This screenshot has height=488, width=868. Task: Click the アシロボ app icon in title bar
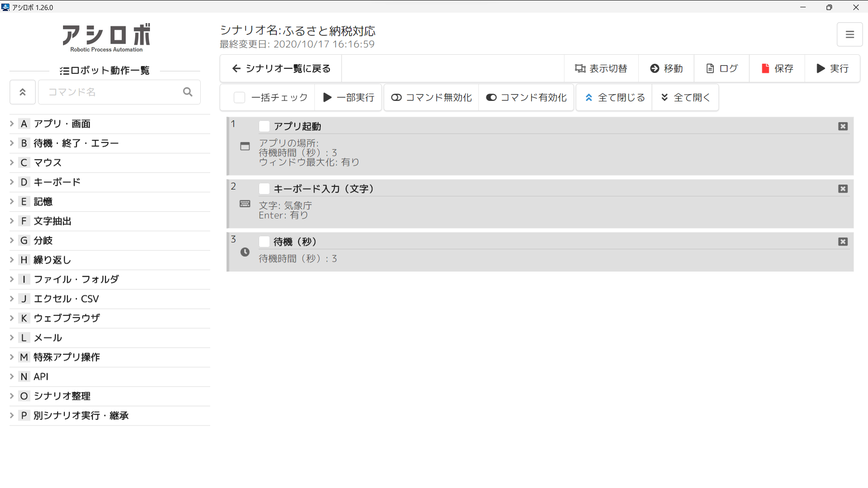point(5,7)
